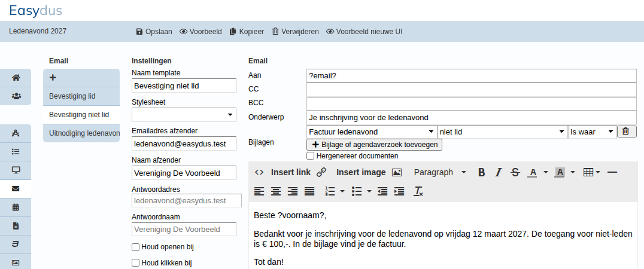Click the Aan recipient field
This screenshot has width=644, height=269.
pyautogui.click(x=472, y=76)
